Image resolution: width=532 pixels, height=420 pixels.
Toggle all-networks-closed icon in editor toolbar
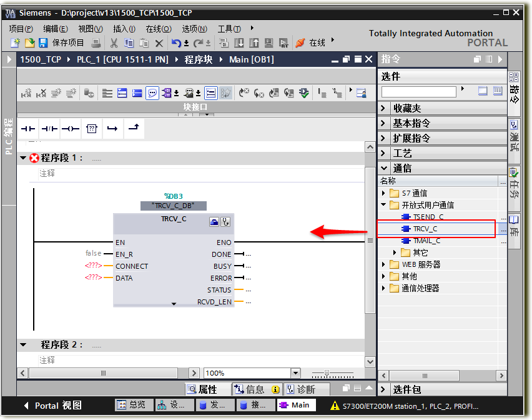[x=137, y=93]
